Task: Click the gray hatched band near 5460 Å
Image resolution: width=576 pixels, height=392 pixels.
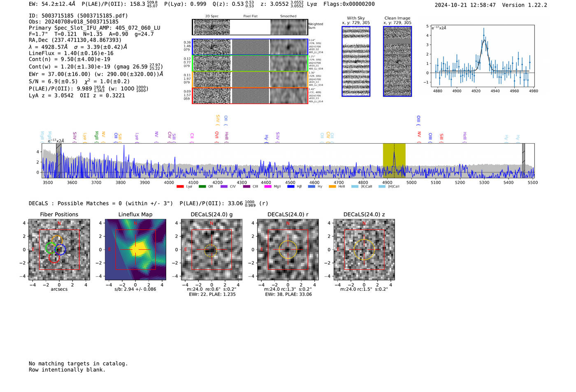Action: 524,160
